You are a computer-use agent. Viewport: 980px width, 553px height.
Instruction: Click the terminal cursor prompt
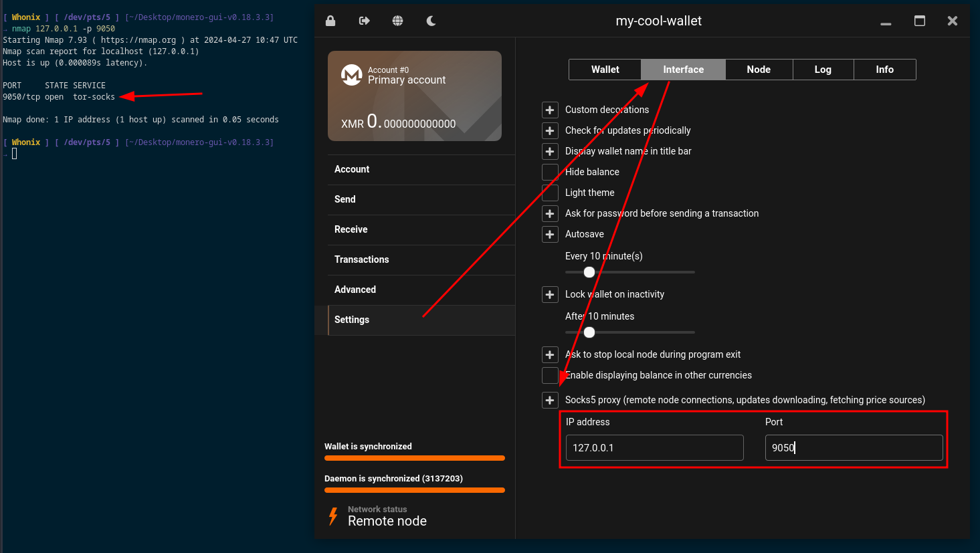pyautogui.click(x=14, y=154)
